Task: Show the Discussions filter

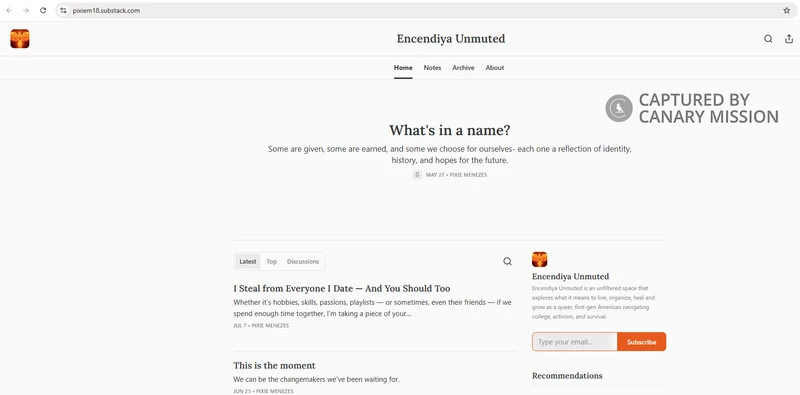Action: (x=303, y=261)
